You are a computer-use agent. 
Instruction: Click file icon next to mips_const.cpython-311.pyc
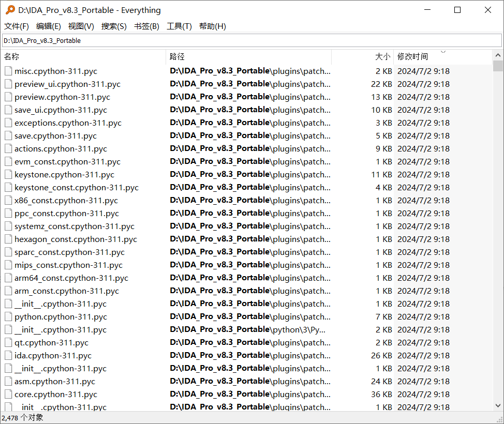pos(8,265)
